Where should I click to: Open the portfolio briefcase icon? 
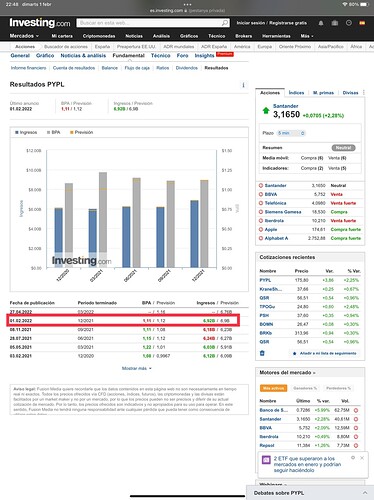(335, 23)
